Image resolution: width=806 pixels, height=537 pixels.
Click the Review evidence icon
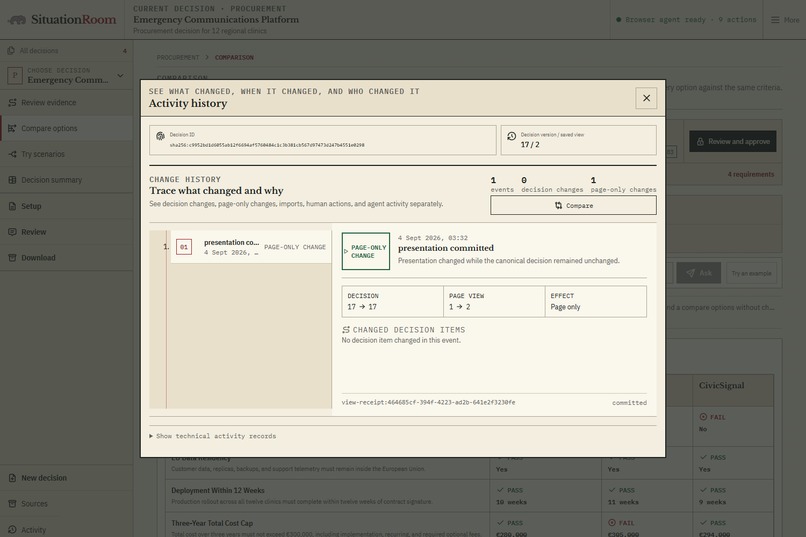(x=12, y=103)
